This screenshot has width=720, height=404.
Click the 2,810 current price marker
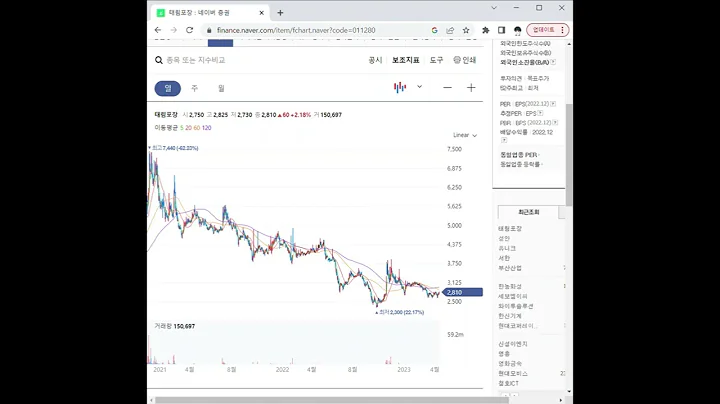(x=462, y=292)
